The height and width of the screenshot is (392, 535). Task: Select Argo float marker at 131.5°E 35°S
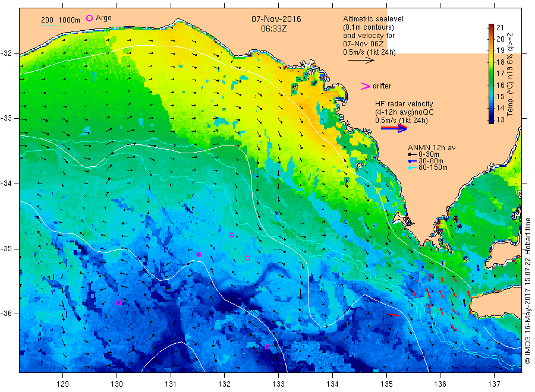(199, 255)
